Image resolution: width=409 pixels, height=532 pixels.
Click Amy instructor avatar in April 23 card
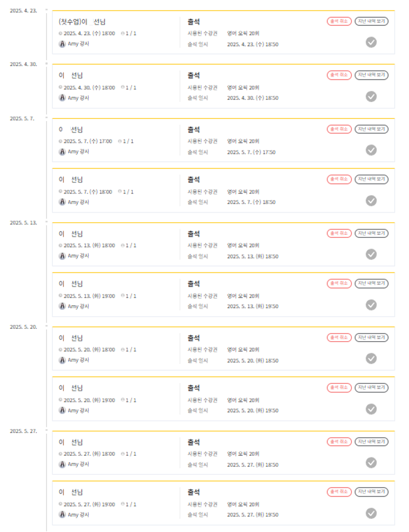(62, 44)
